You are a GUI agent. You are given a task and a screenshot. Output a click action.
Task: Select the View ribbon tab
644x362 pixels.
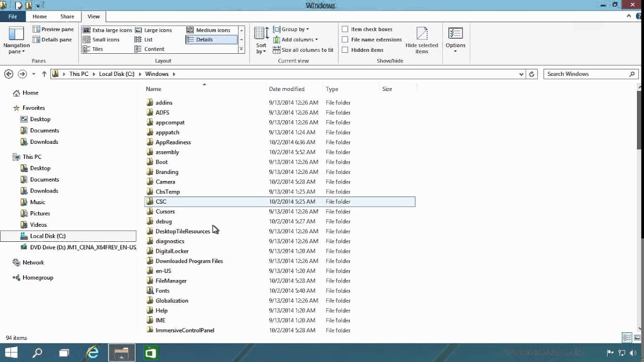tap(94, 17)
